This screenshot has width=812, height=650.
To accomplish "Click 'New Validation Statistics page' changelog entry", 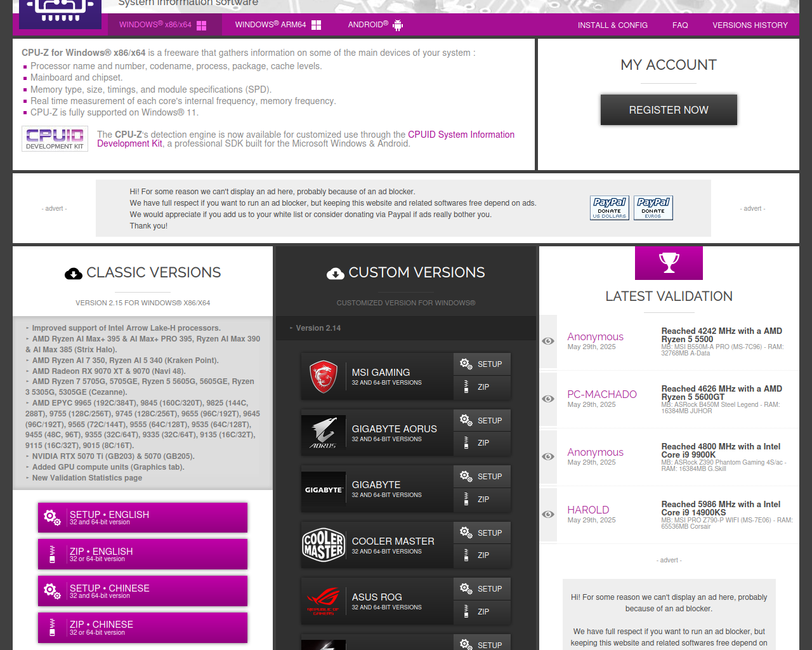I will pyautogui.click(x=87, y=478).
